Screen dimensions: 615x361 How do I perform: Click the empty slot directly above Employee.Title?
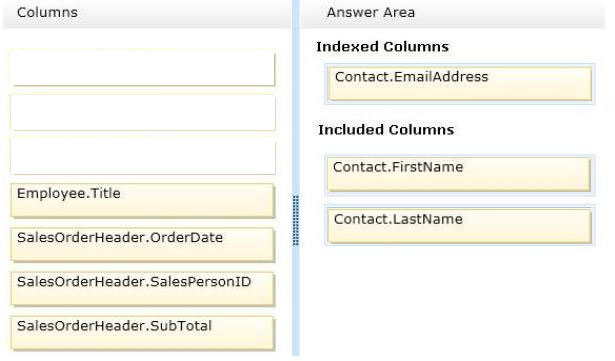pyautogui.click(x=142, y=156)
